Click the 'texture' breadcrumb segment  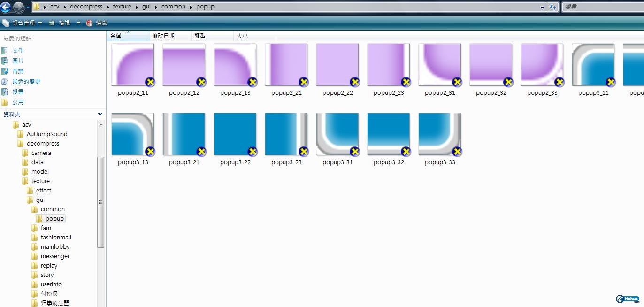click(x=122, y=7)
